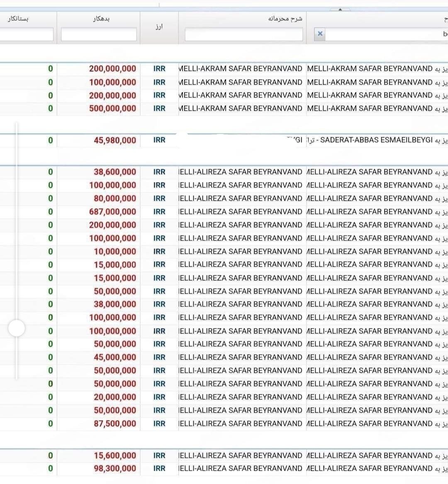Viewport: 448px width, 484px height.
Task: Select the 98,300,000 debit amount
Action: (115, 469)
